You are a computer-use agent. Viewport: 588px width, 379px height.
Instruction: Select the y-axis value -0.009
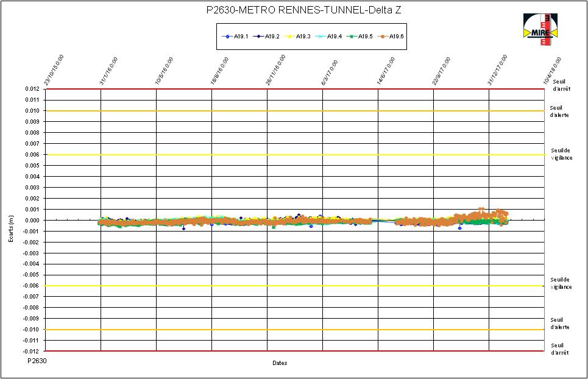tap(31, 318)
